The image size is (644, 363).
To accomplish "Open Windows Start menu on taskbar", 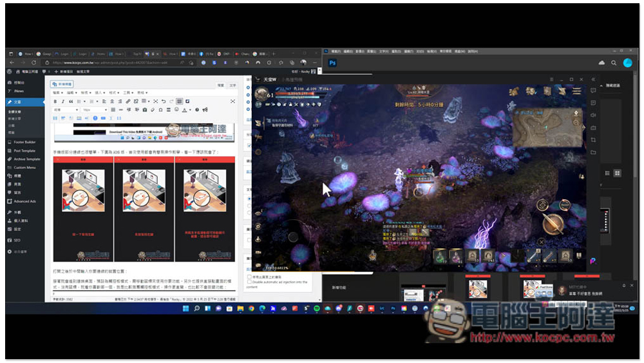I will click(185, 308).
